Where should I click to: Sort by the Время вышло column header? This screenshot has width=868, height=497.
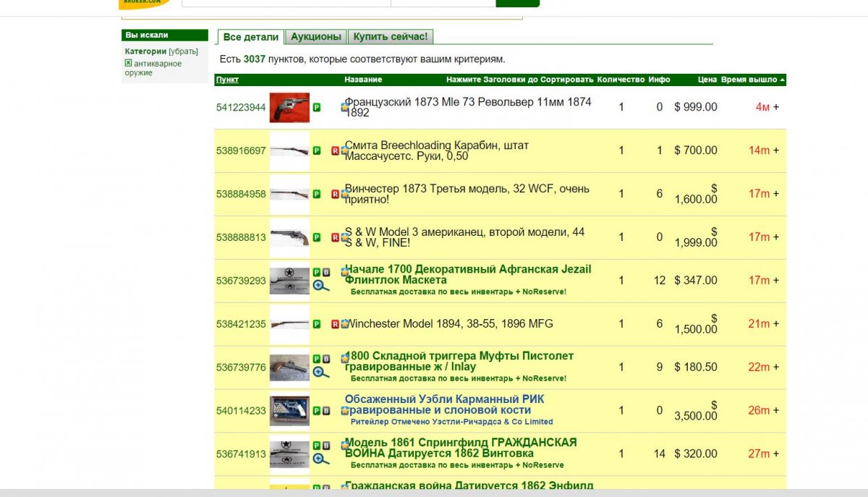[x=749, y=80]
